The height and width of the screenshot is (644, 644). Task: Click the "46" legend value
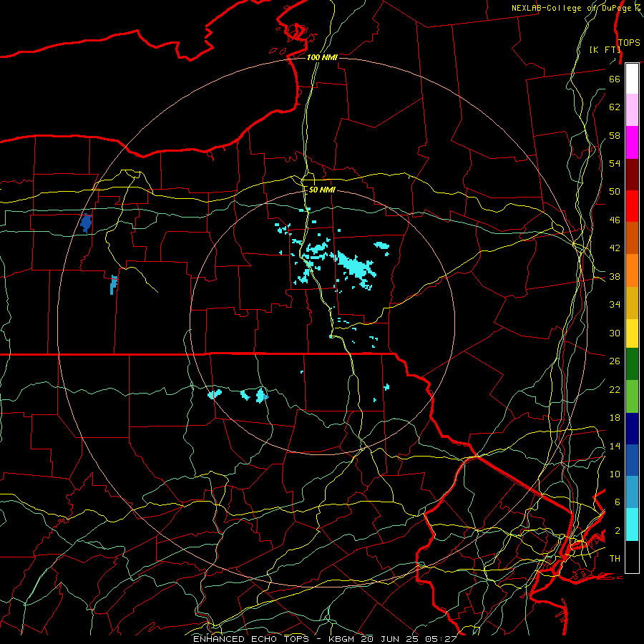click(615, 220)
